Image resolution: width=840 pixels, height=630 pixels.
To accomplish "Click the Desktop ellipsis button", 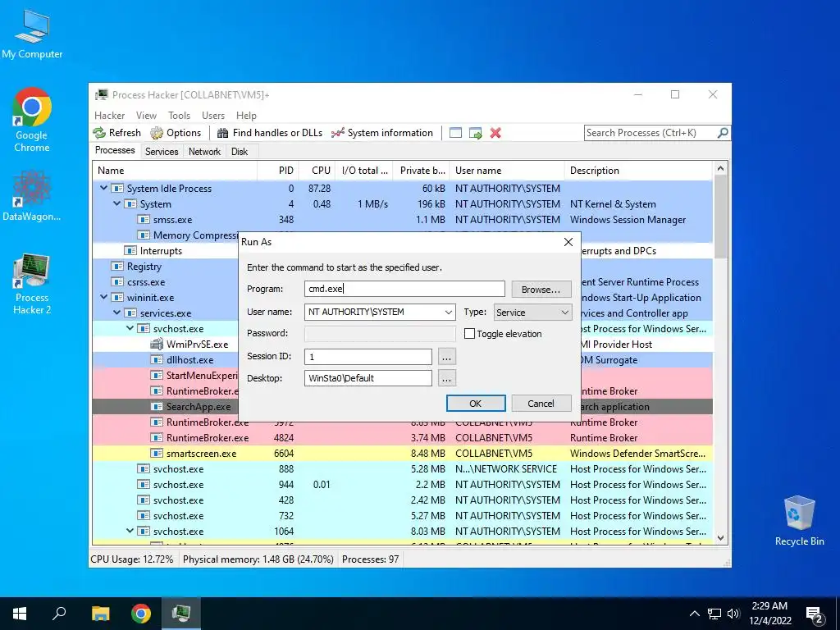I will click(x=447, y=378).
